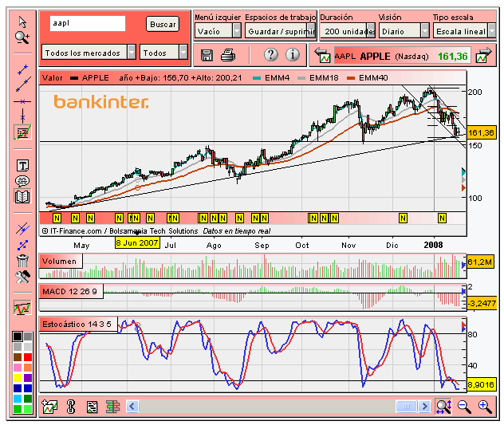Click the horizontal scrollbar thumb
Screen dimensions: 504x425
tap(407, 407)
